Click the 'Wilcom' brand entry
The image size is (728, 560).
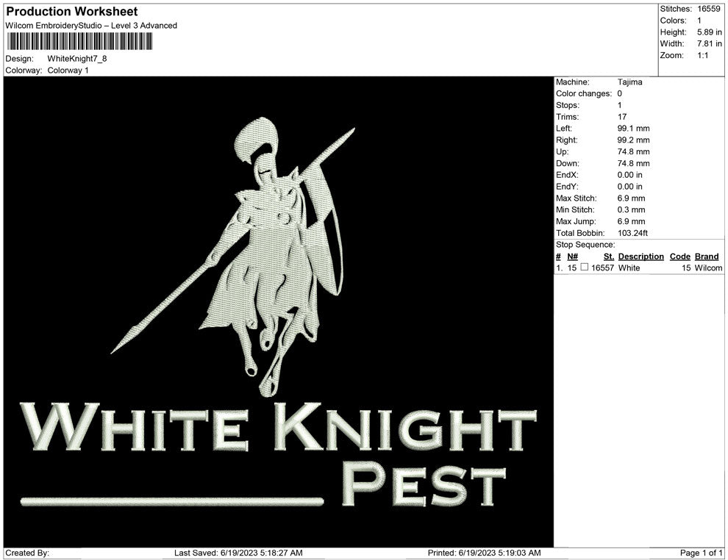[x=708, y=268]
